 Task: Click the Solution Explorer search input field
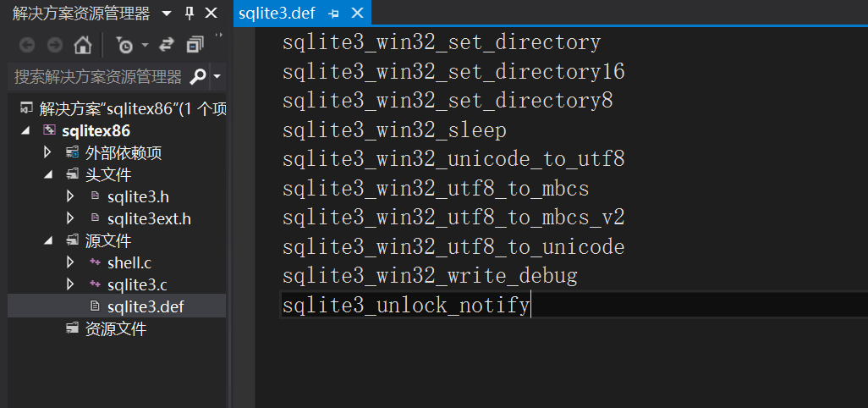click(x=97, y=77)
